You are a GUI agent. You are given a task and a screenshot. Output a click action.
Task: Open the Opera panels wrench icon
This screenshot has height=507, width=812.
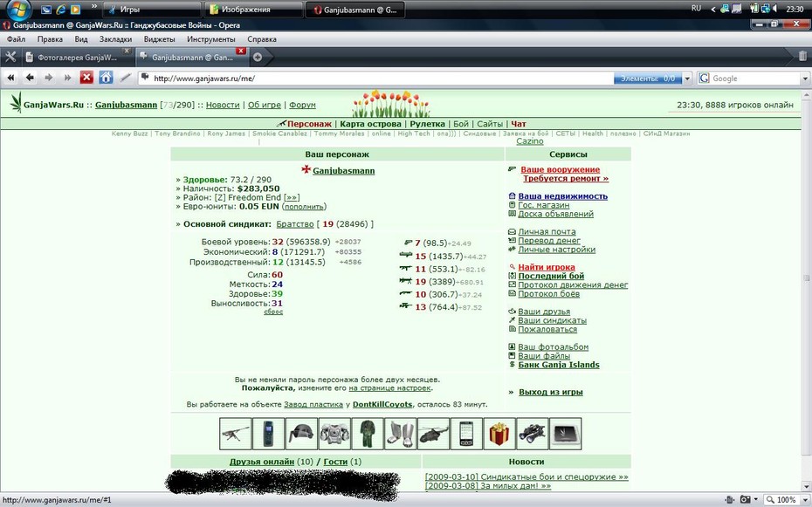[x=10, y=57]
